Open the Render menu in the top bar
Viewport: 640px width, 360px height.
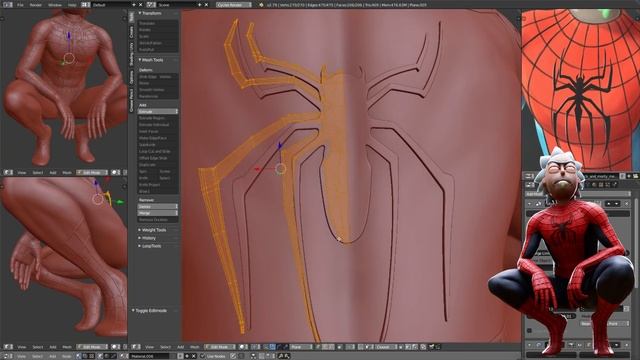pyautogui.click(x=36, y=5)
